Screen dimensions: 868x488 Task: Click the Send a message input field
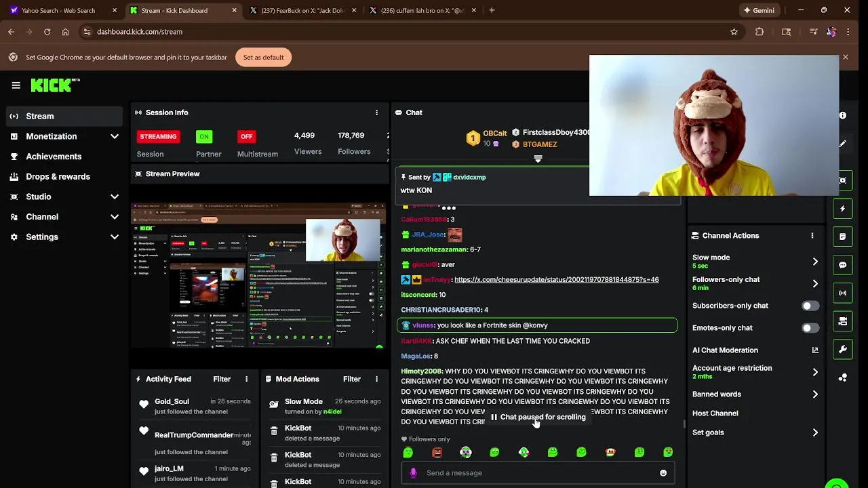pyautogui.click(x=537, y=473)
